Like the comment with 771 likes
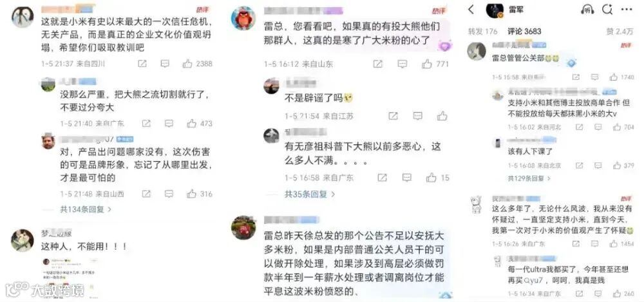Image resolution: width=644 pixels, height=302 pixels. click(x=427, y=64)
